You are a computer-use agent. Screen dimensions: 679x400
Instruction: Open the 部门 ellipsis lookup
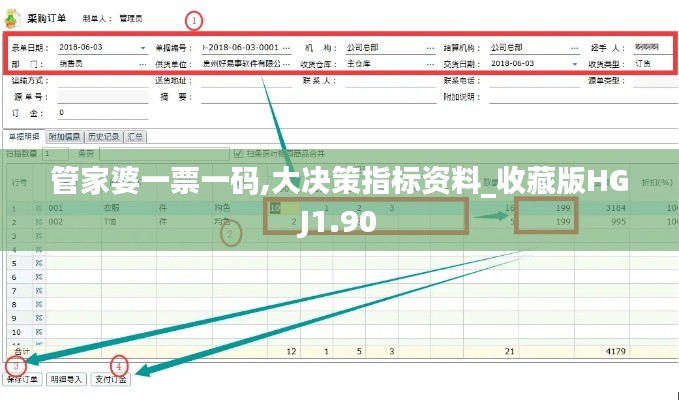click(142, 64)
